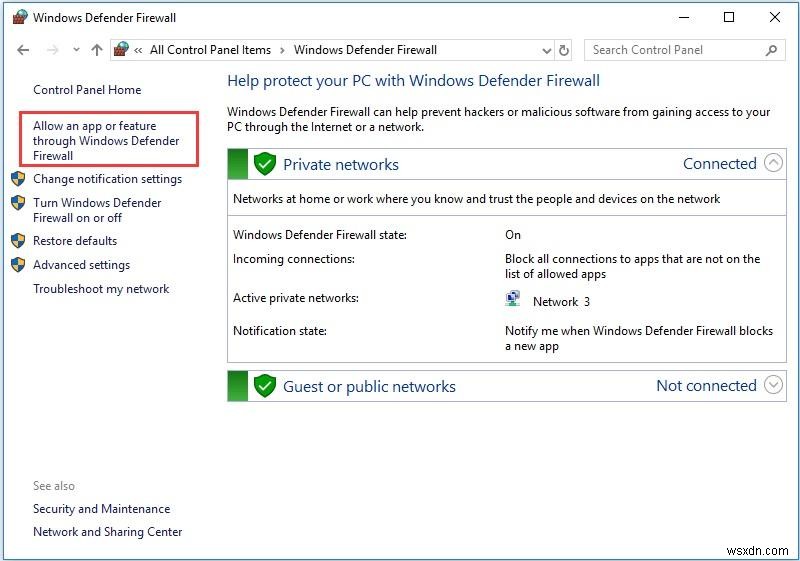The height and width of the screenshot is (561, 800).
Task: Click the Guest or public networks heading
Action: pyautogui.click(x=369, y=387)
